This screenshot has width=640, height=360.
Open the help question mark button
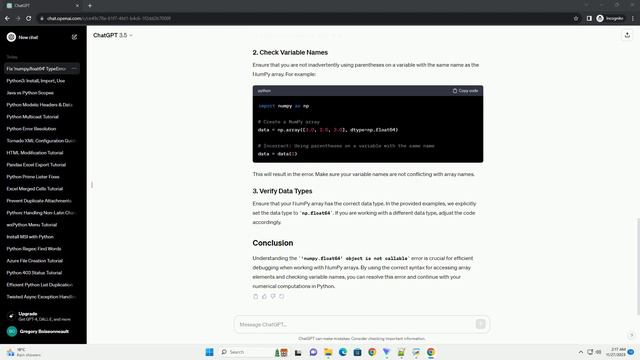point(631,335)
